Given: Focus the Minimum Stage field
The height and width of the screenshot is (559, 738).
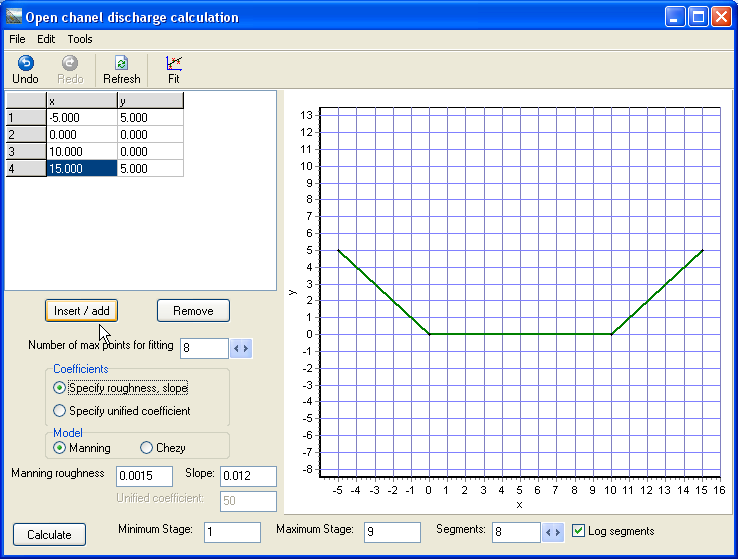Looking at the screenshot, I should pyautogui.click(x=232, y=532).
